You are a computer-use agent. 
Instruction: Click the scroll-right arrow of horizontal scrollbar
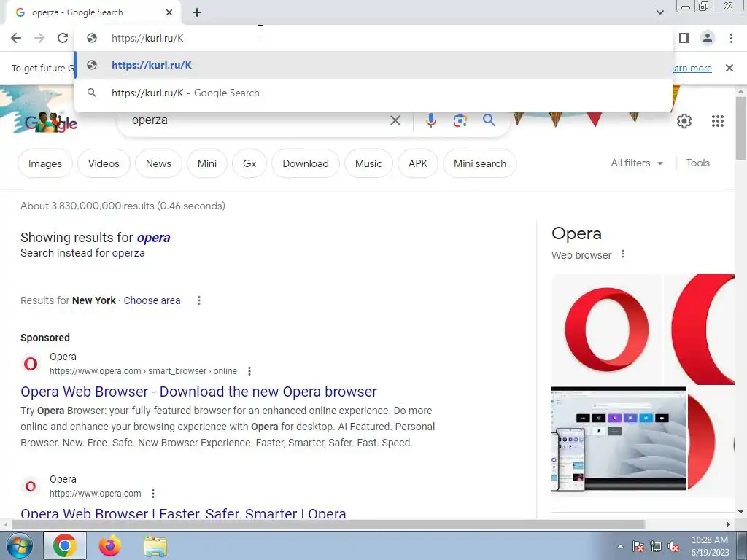729,524
